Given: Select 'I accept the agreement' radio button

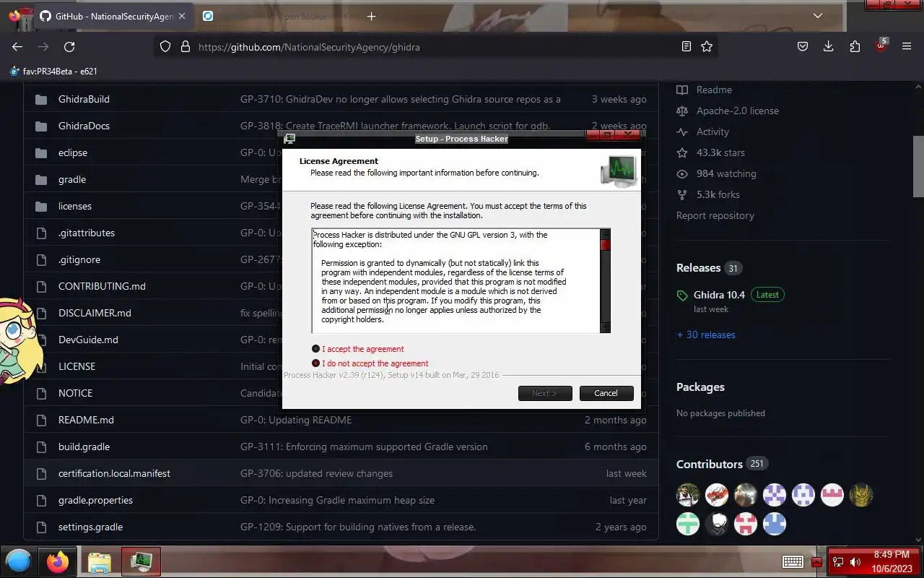Looking at the screenshot, I should [315, 349].
